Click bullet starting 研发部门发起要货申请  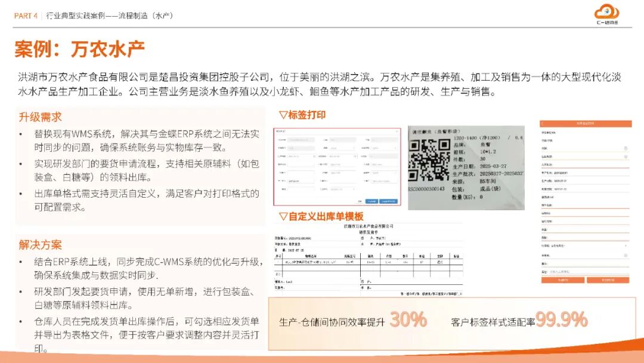144,299
